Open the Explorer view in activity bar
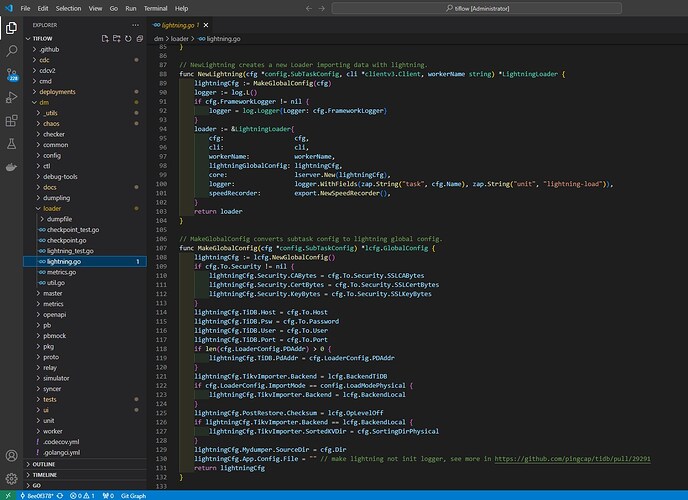688x500 pixels. tap(11, 28)
